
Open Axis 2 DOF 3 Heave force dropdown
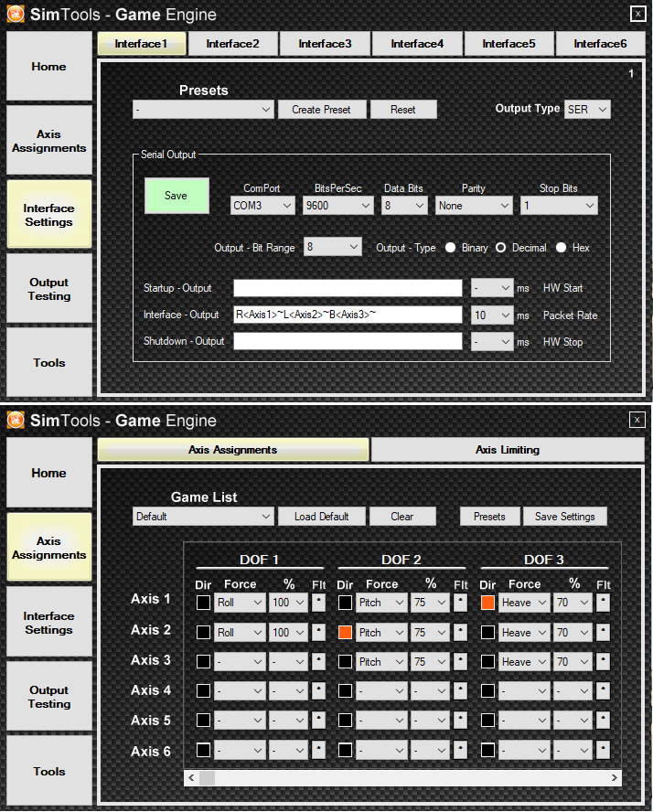pos(524,632)
